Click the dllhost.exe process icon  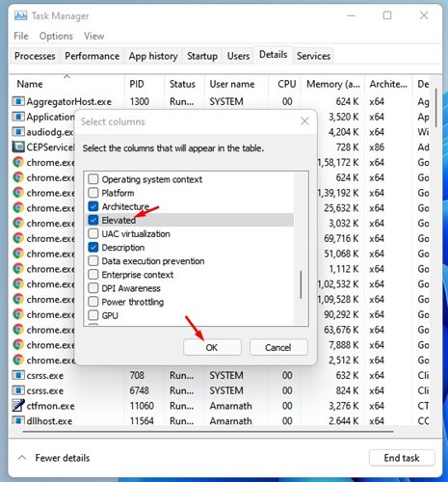pyautogui.click(x=18, y=420)
